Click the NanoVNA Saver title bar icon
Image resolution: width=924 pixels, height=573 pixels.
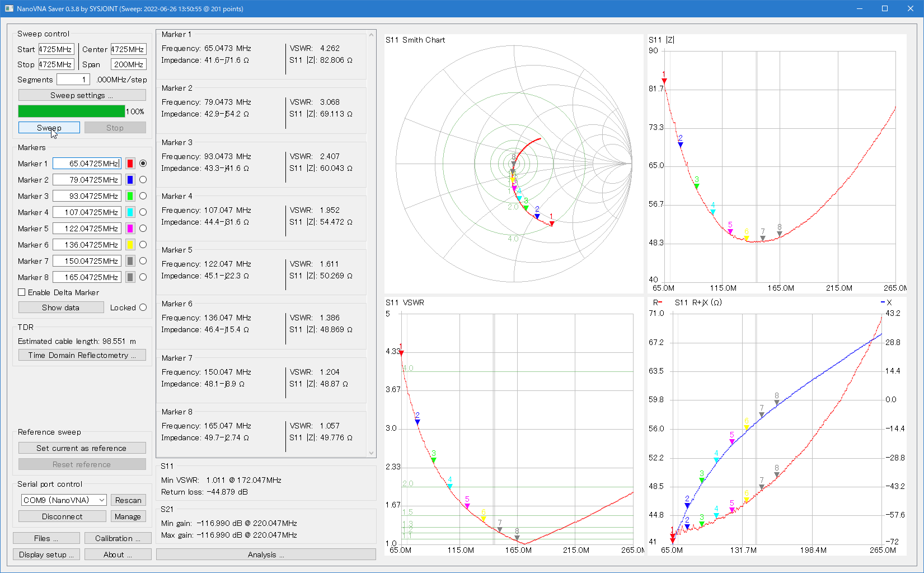pos(9,8)
